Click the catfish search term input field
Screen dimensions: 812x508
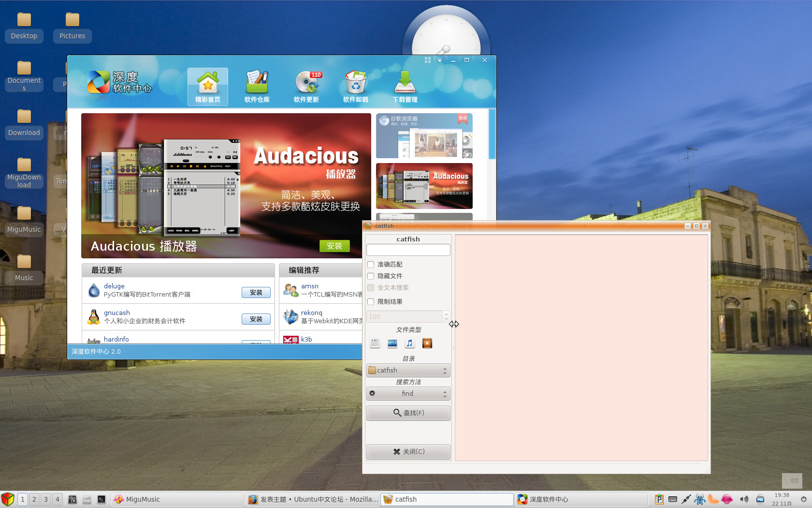click(x=408, y=250)
